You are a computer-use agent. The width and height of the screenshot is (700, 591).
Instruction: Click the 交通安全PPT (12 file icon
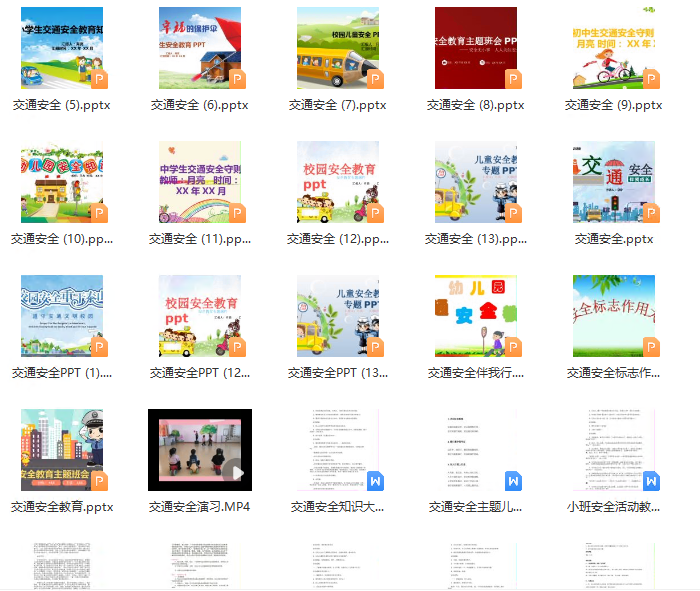tap(200, 316)
